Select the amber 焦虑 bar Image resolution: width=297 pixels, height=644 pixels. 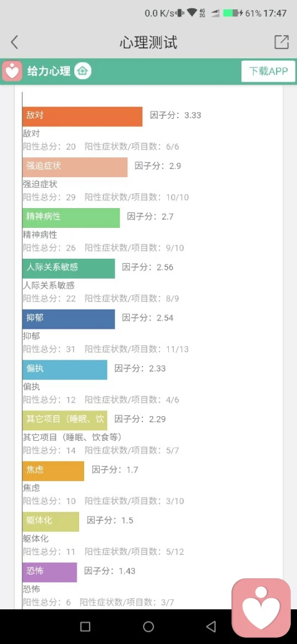[x=53, y=471]
